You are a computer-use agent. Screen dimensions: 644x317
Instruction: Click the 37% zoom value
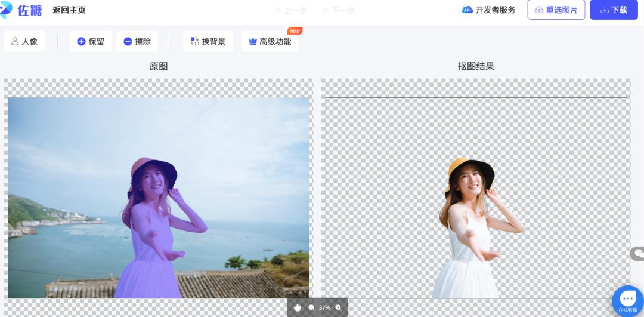[324, 307]
